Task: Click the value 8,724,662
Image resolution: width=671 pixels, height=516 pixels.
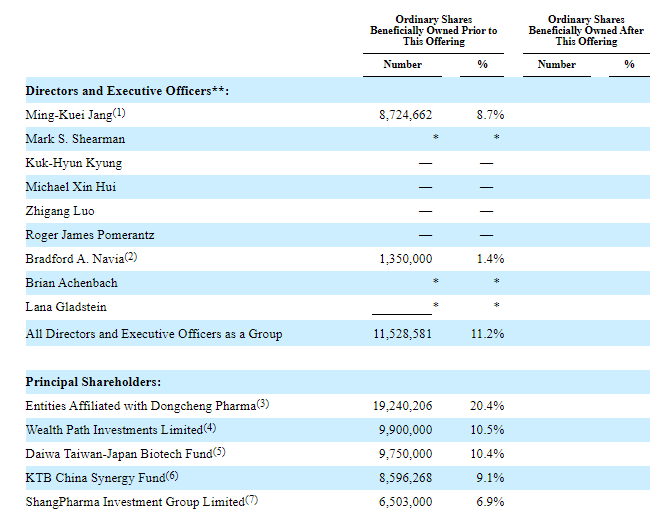Action: coord(405,115)
